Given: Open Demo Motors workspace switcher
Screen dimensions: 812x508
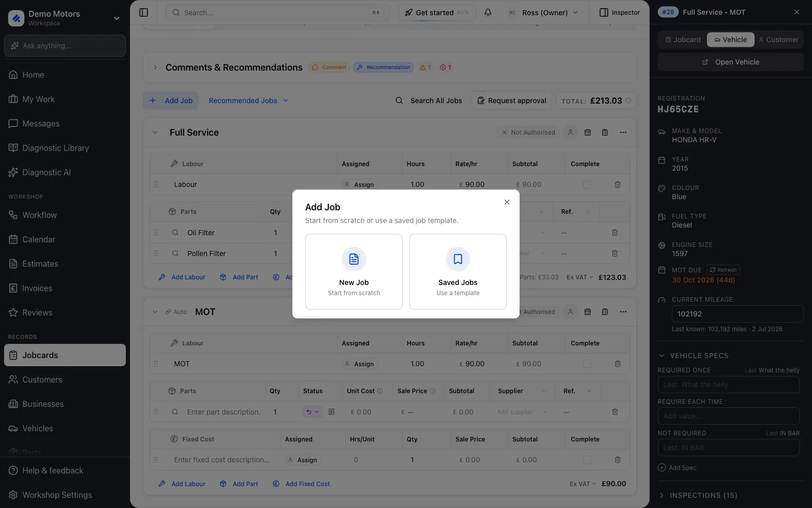Looking at the screenshot, I should pos(65,18).
